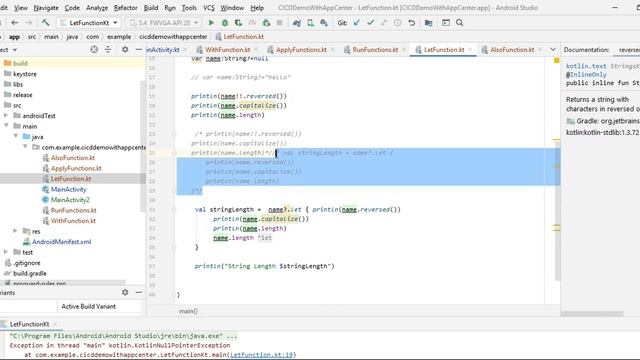Screen dimensions: 640x360
Task: Show hidden editor tabs dropdown chevron
Action: point(553,49)
